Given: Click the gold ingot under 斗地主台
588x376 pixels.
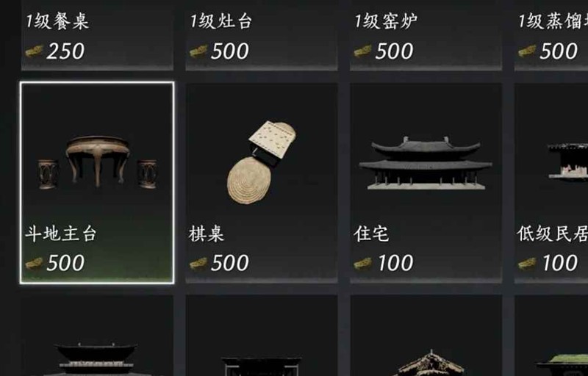Looking at the screenshot, I should (x=34, y=264).
